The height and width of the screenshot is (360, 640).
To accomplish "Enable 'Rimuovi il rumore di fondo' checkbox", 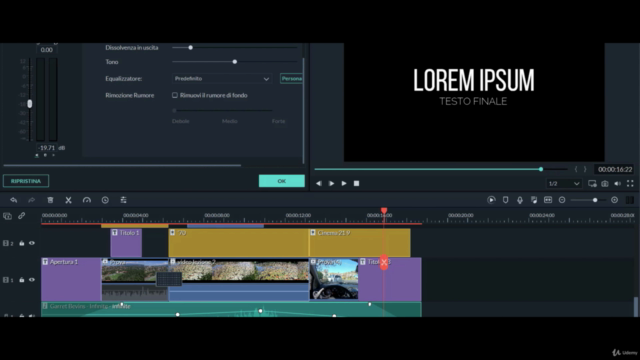I will pyautogui.click(x=175, y=95).
